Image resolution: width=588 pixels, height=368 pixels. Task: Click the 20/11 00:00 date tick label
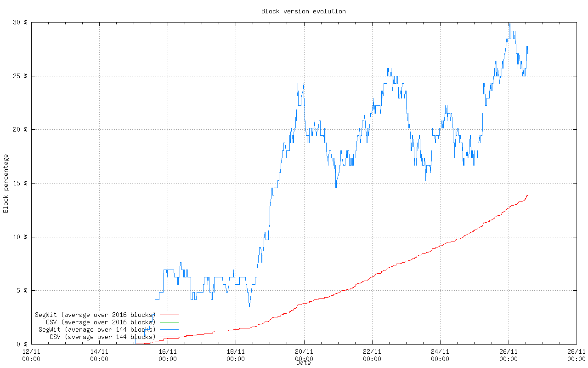[304, 355]
